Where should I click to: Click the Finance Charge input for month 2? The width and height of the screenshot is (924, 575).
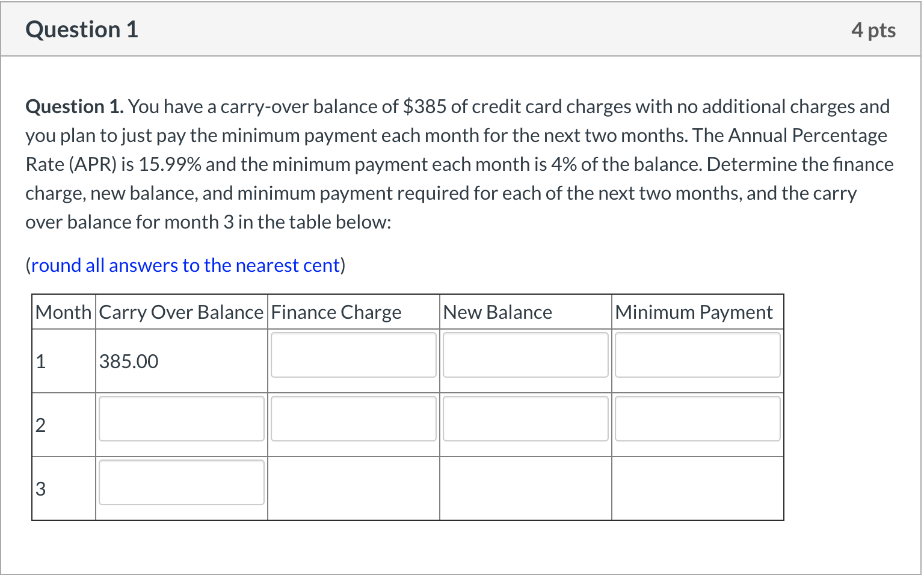click(353, 419)
